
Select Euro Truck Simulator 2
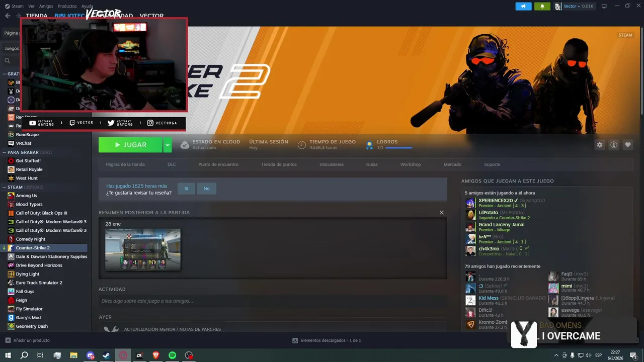(39, 283)
